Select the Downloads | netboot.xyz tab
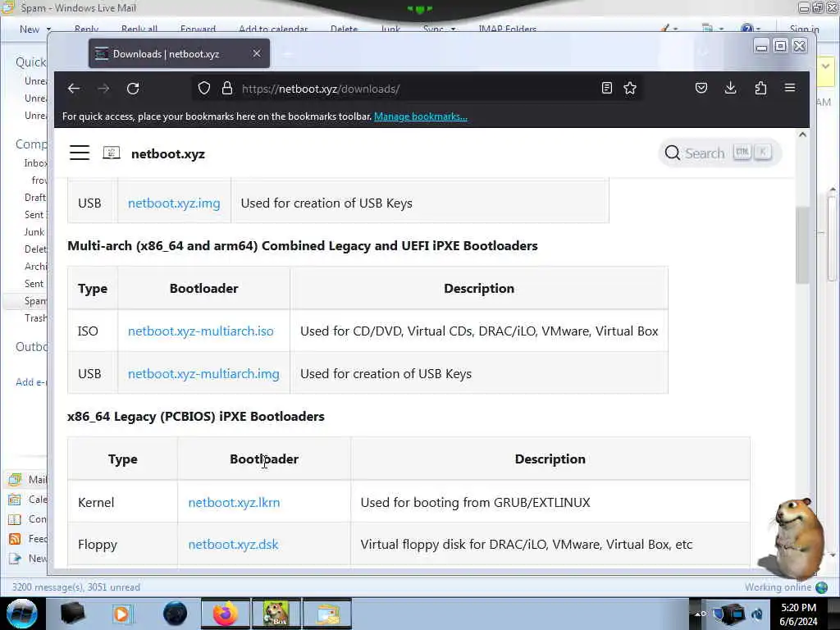The width and height of the screenshot is (840, 630). pos(179,53)
